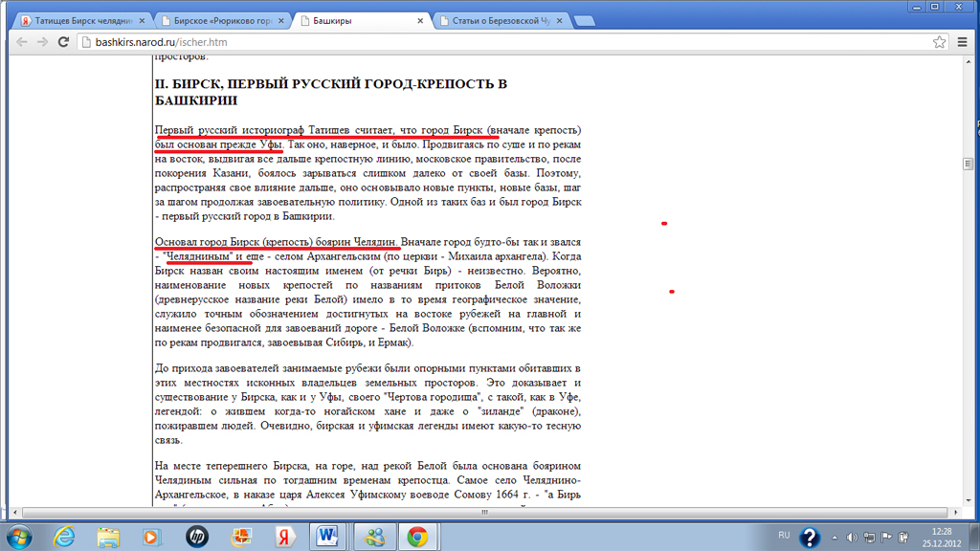Click the word 'Сомову' in the last paragraph
The height and width of the screenshot is (551, 980).
click(475, 495)
